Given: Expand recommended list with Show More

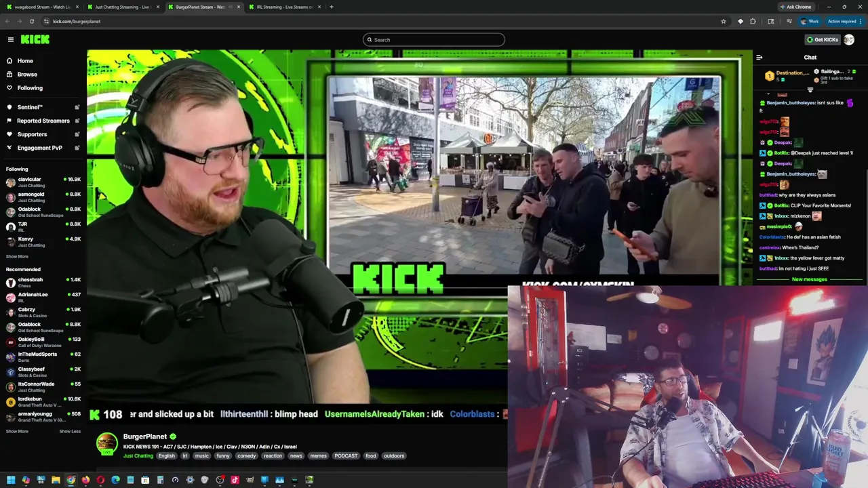Looking at the screenshot, I should [x=17, y=432].
